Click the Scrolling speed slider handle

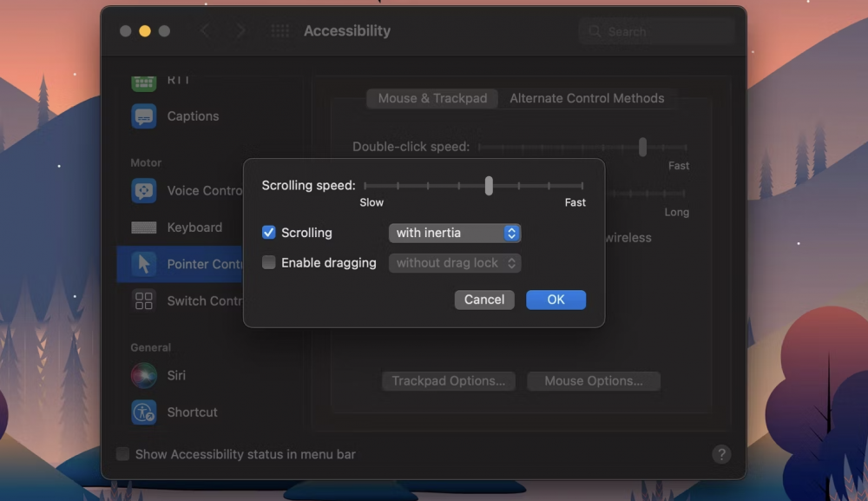(489, 185)
